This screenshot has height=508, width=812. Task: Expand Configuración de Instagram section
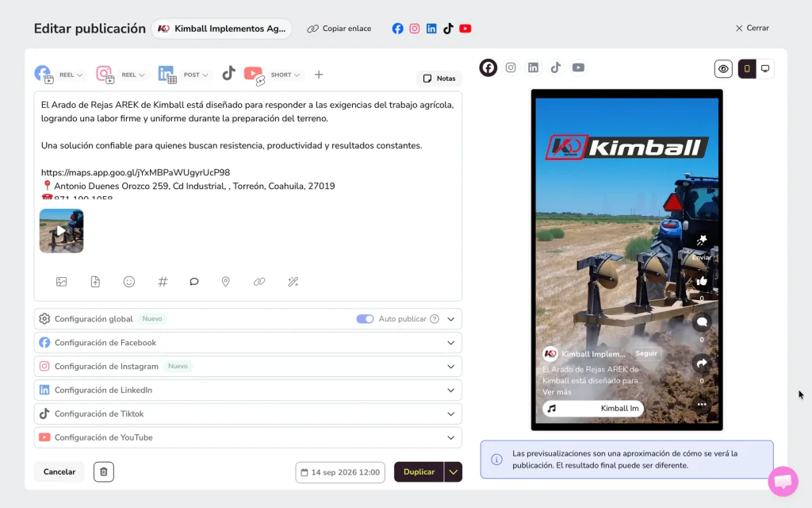(247, 367)
